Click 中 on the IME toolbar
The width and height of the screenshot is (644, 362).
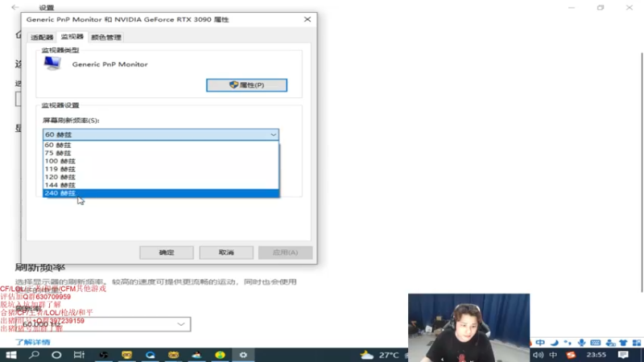540,343
